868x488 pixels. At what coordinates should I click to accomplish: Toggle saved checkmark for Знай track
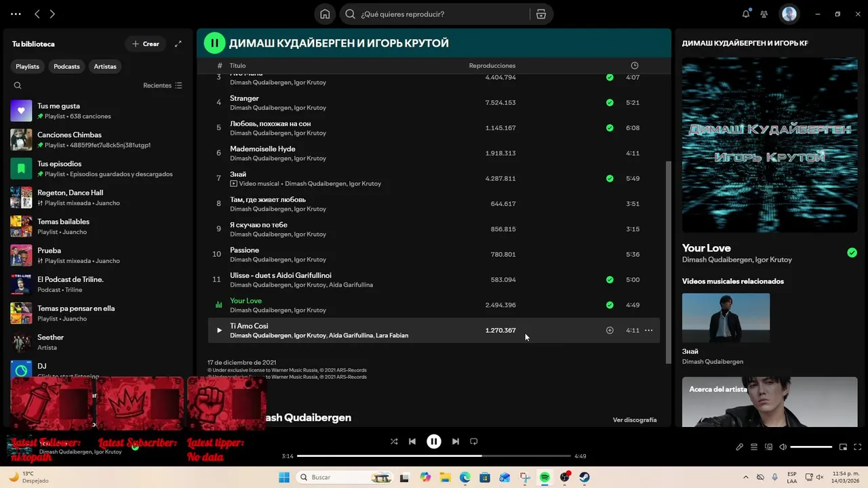(x=610, y=178)
